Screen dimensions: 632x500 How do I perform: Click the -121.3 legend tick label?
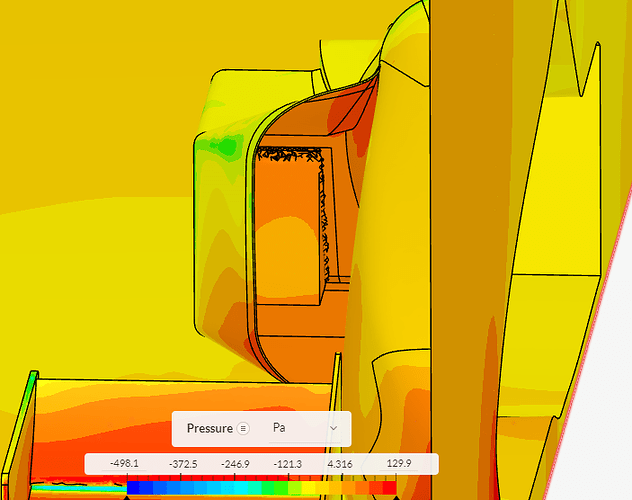pos(288,465)
